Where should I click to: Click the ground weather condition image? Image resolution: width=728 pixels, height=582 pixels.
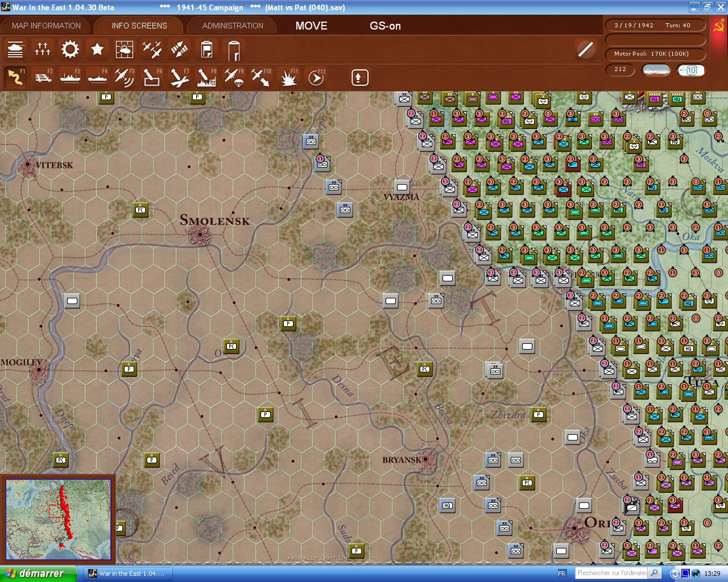coord(656,70)
